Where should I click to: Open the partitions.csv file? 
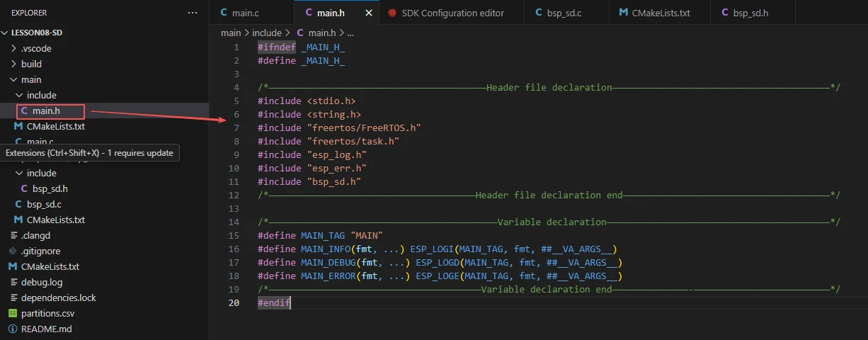pos(47,313)
